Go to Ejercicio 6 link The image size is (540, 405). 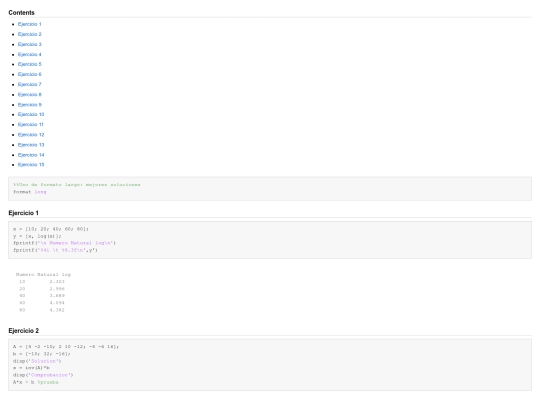coord(30,74)
